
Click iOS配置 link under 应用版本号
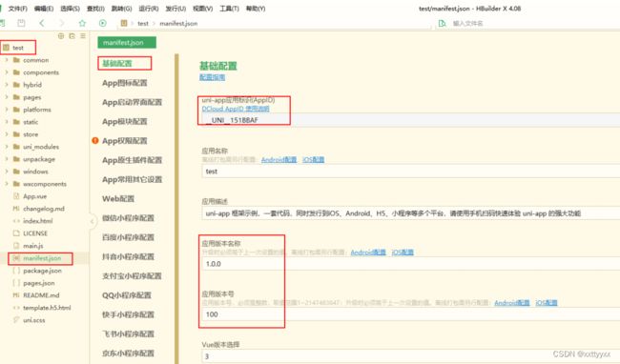pyautogui.click(x=547, y=303)
